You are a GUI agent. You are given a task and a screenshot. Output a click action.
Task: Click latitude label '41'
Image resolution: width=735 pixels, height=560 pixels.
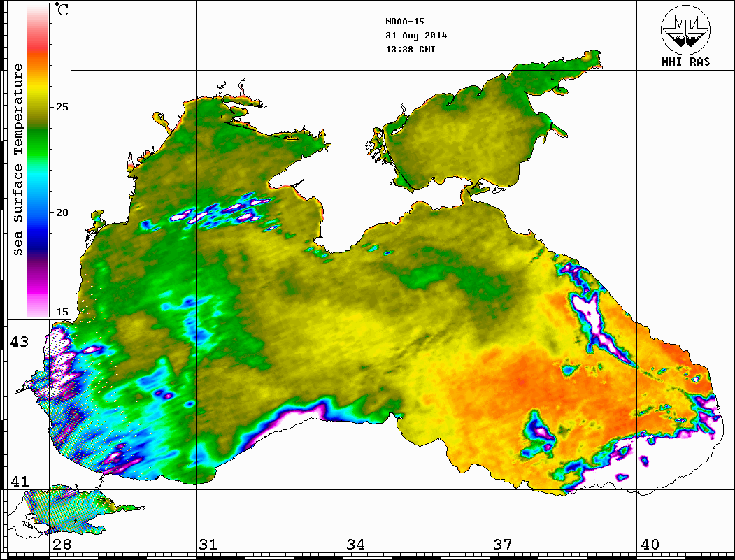pyautogui.click(x=19, y=481)
